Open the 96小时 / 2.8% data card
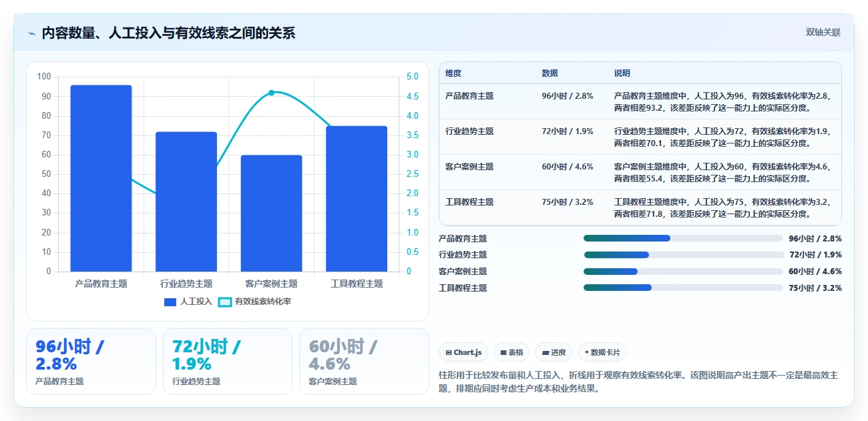Screen dimensions: 868x421 (91, 362)
